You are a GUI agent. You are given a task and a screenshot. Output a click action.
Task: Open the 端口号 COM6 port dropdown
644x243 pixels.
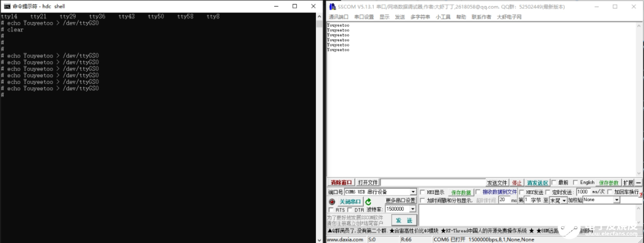[x=413, y=192]
